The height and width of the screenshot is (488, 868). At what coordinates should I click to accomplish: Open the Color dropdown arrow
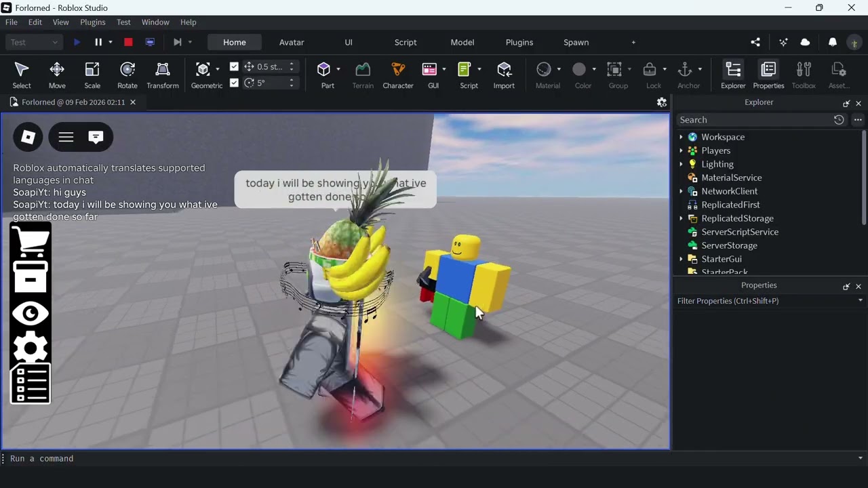click(x=594, y=69)
